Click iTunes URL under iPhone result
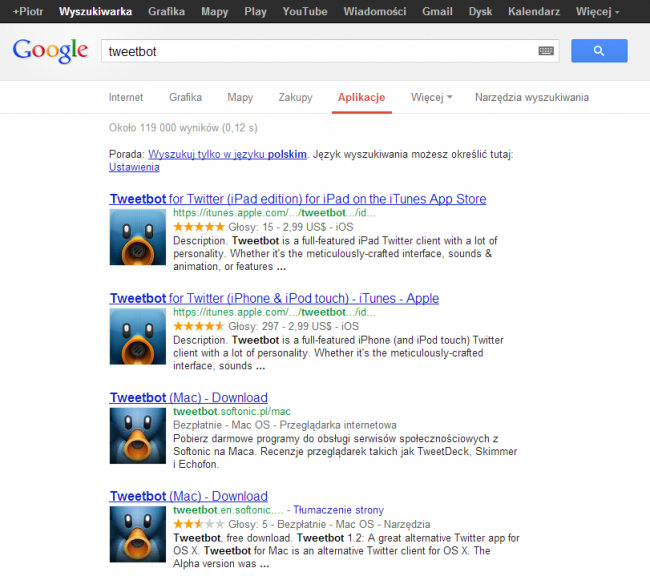The image size is (650, 576). tap(274, 312)
